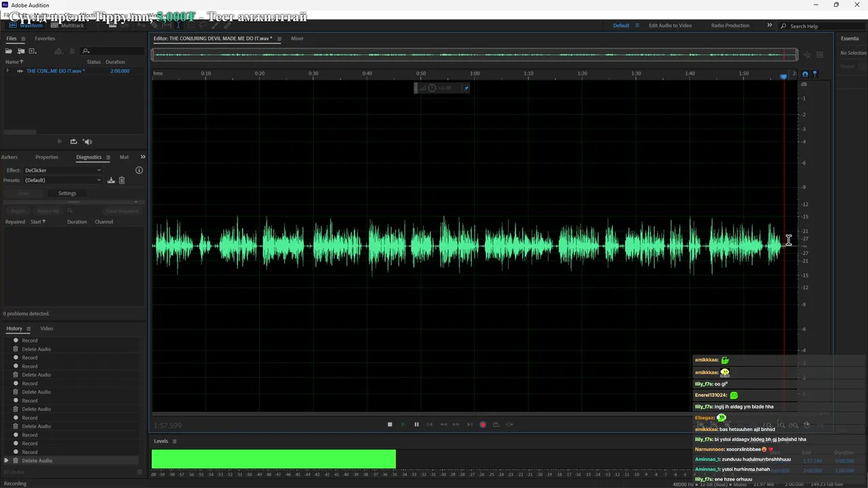
Task: Click the blue playhead marker
Action: (x=784, y=77)
